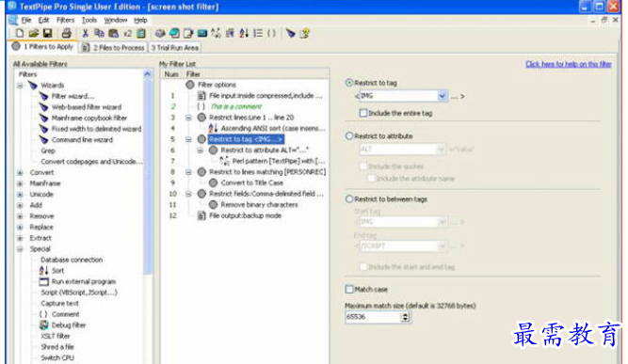Click the filter wizard wand toolbar icon
This screenshot has height=364, width=628.
pyautogui.click(x=291, y=33)
